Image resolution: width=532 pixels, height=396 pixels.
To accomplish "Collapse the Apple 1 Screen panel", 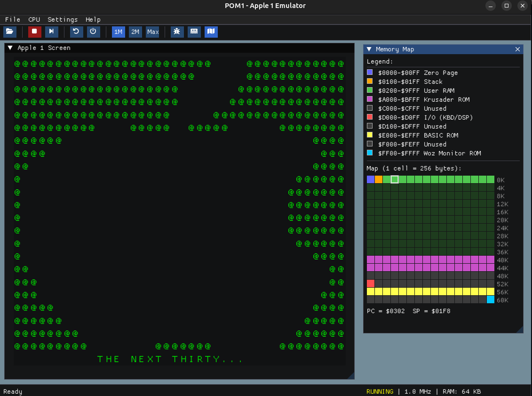I will [x=9, y=48].
